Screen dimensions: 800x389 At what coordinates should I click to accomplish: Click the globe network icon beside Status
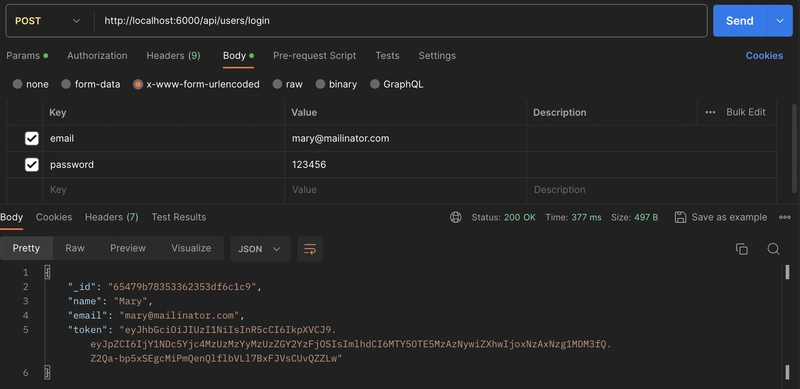tap(456, 217)
